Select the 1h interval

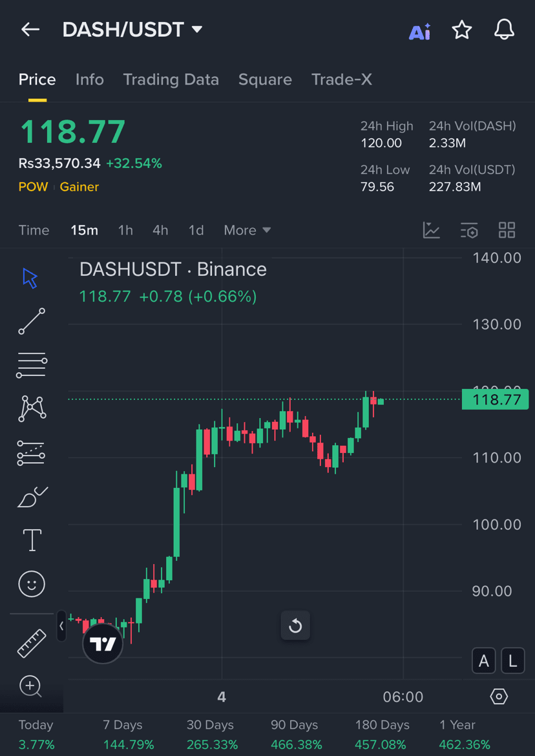125,231
